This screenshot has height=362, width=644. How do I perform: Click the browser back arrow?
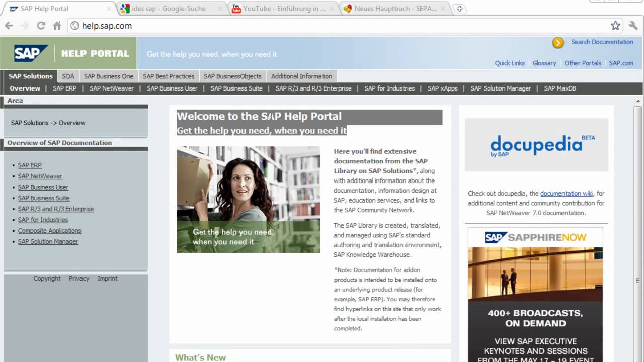pos(9,26)
